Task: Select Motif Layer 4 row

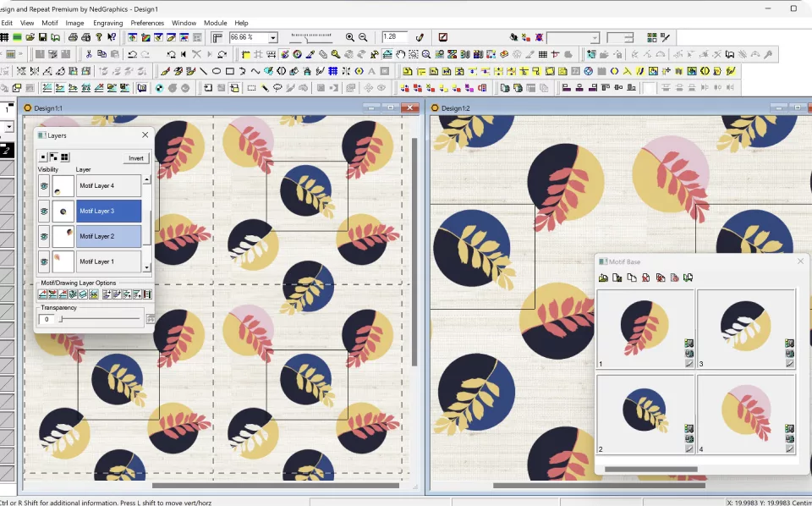Action: tap(109, 185)
